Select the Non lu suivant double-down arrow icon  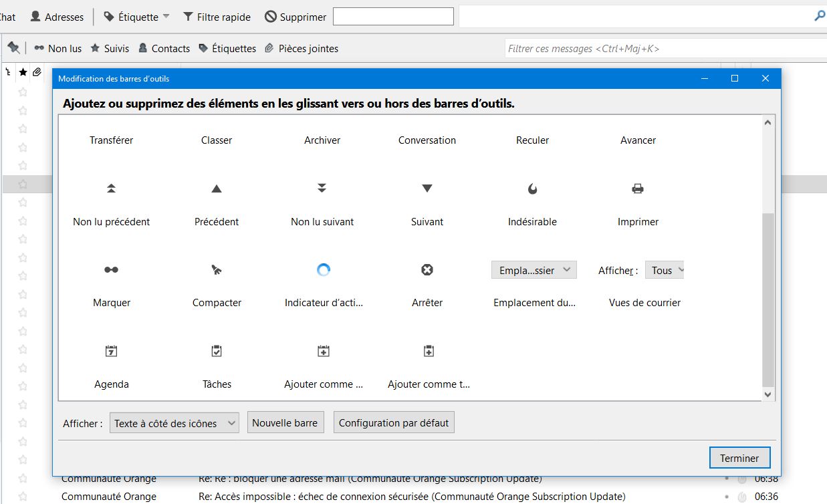[322, 188]
